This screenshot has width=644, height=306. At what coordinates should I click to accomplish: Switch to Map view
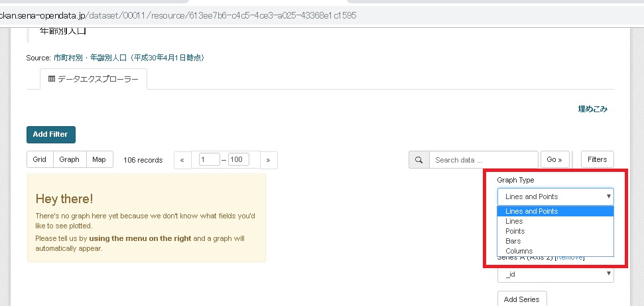(99, 159)
